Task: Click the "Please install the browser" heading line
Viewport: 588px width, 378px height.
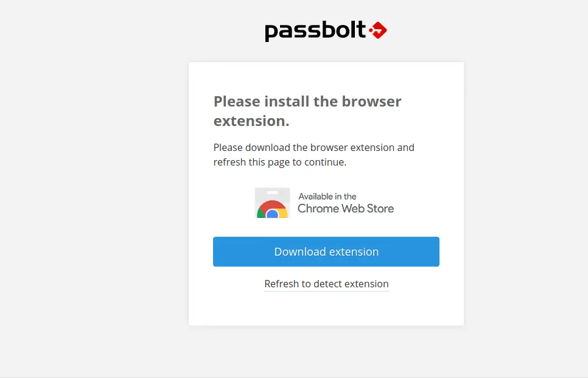Action: tap(307, 101)
